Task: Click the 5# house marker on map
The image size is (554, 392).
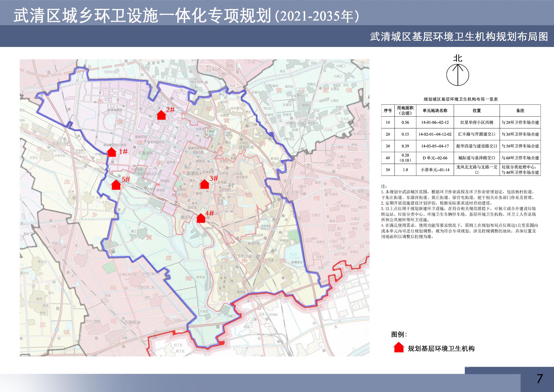Action: (x=116, y=185)
